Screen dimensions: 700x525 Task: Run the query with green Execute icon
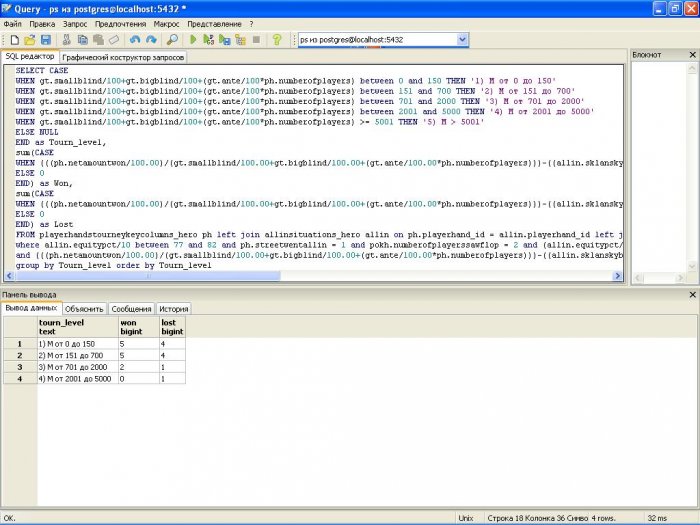(192, 40)
